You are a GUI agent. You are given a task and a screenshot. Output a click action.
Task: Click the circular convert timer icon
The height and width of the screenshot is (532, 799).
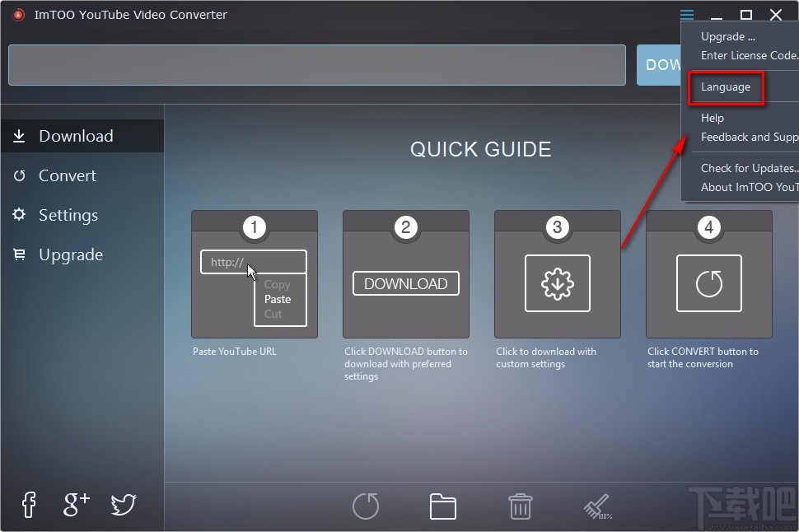point(365,506)
